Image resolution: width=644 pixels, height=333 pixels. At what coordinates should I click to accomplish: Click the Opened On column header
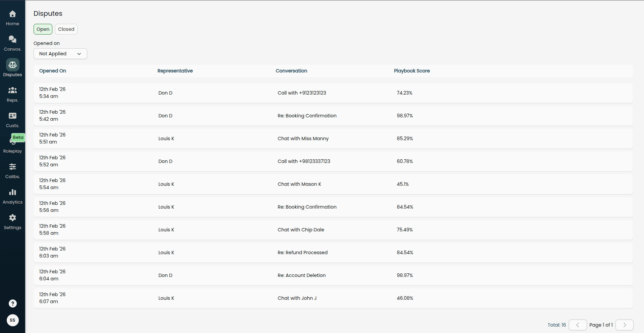tap(52, 71)
